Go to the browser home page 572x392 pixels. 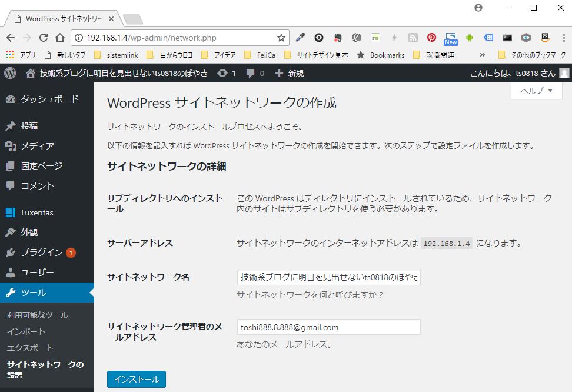coord(60,38)
